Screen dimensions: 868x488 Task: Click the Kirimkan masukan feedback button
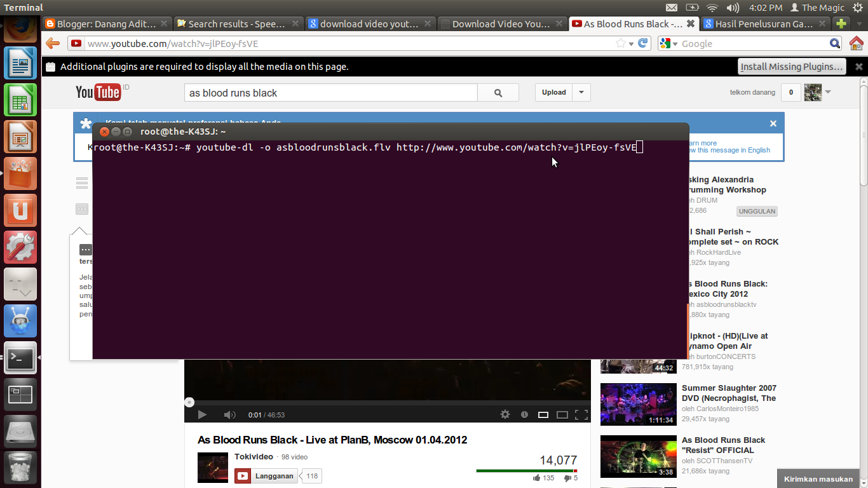click(818, 479)
